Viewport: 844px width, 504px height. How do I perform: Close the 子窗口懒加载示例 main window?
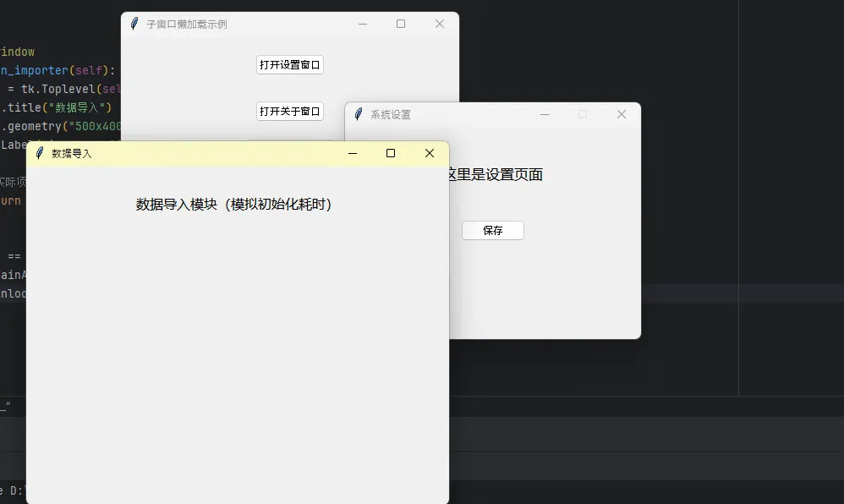pos(439,24)
